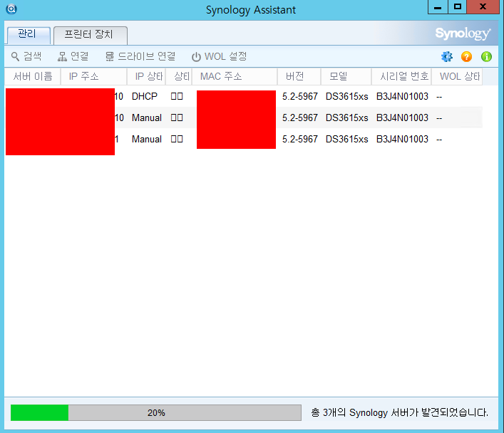The image size is (504, 433).
Task: Select the DHCP row's B3J4N01003 serial cell
Action: pos(403,96)
